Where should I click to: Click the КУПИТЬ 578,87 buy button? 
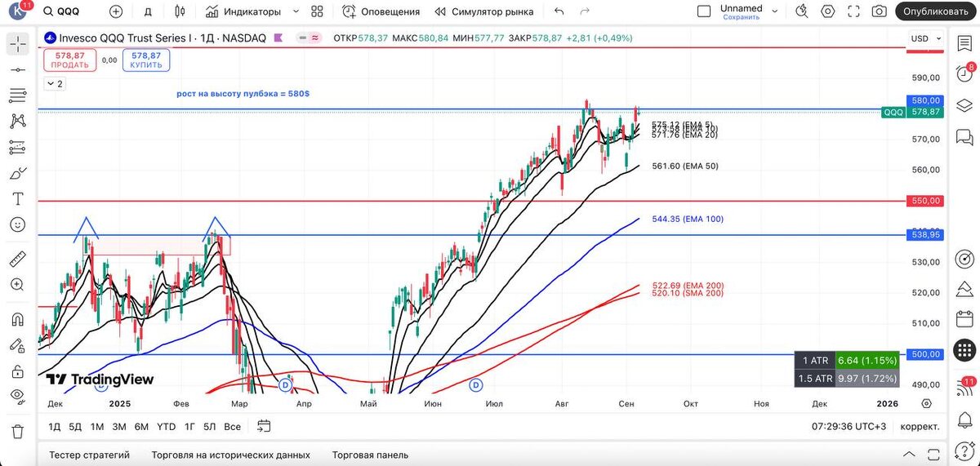tap(146, 60)
